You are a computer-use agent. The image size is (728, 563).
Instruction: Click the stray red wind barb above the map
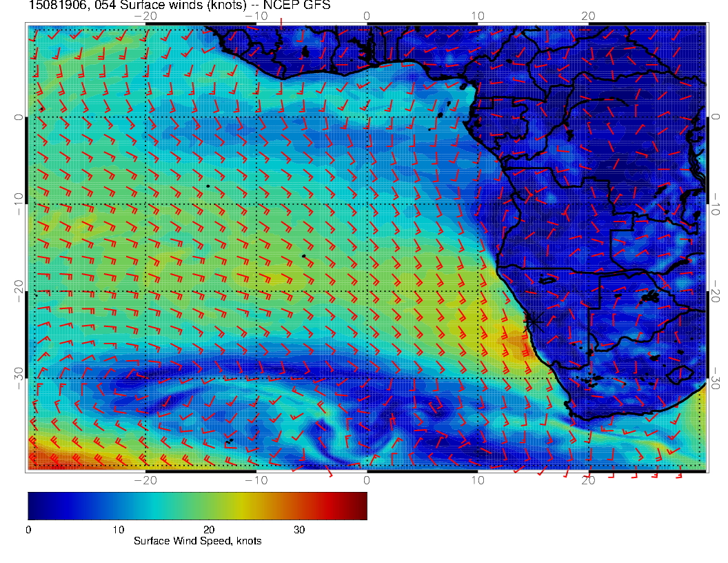click(282, 5)
